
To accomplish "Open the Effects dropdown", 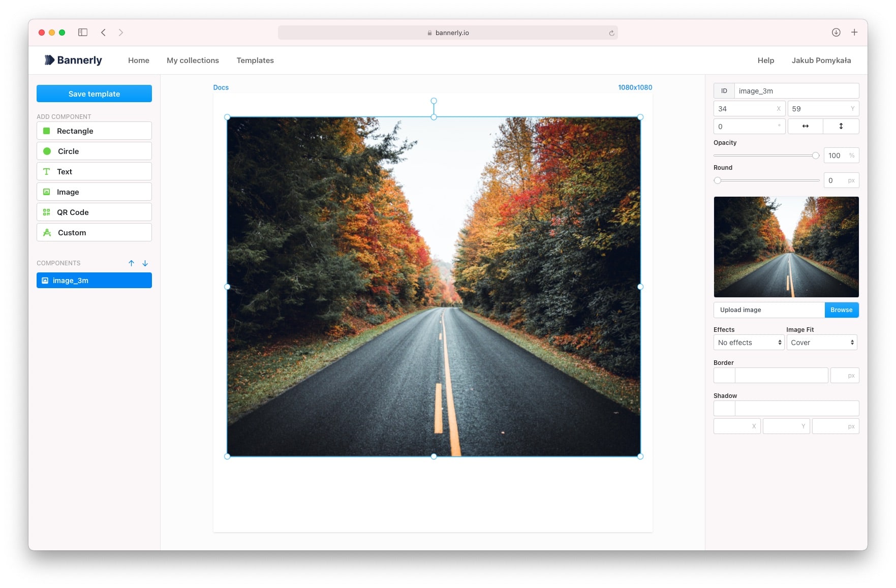I will [749, 343].
